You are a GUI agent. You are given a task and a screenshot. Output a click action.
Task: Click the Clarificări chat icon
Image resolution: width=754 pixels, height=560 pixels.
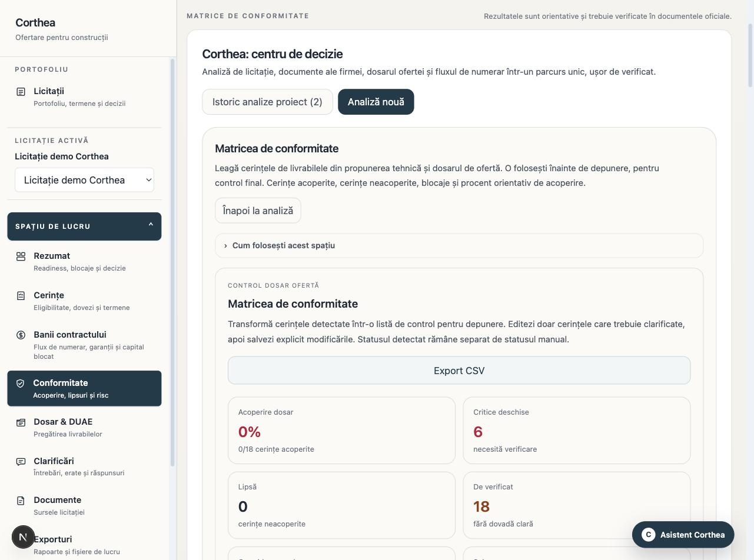coord(21,462)
